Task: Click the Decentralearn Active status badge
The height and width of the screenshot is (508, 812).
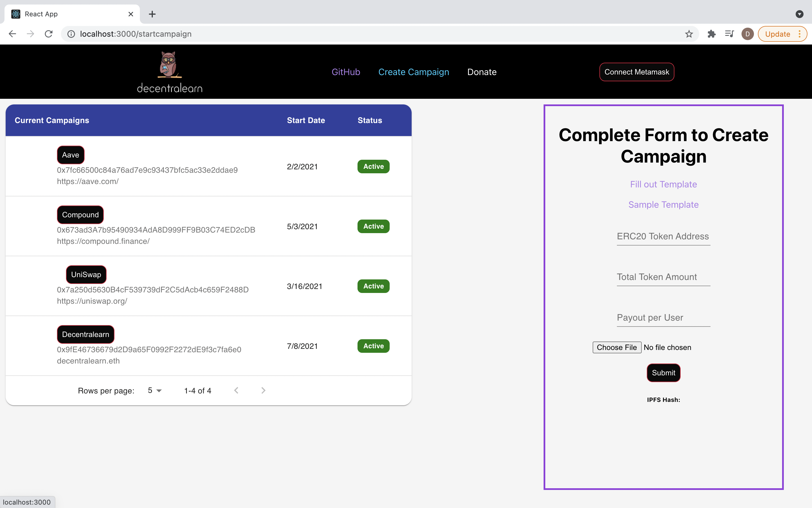Action: pos(374,346)
